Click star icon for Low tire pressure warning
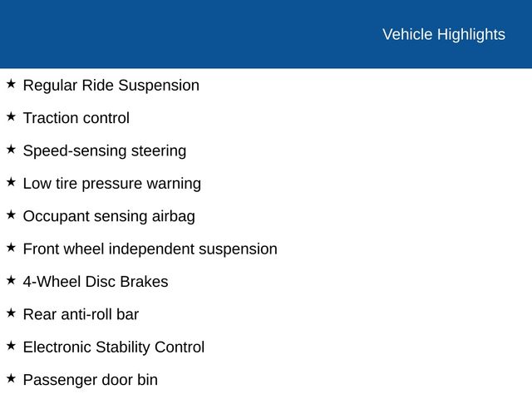The width and height of the screenshot is (532, 399). (x=11, y=182)
